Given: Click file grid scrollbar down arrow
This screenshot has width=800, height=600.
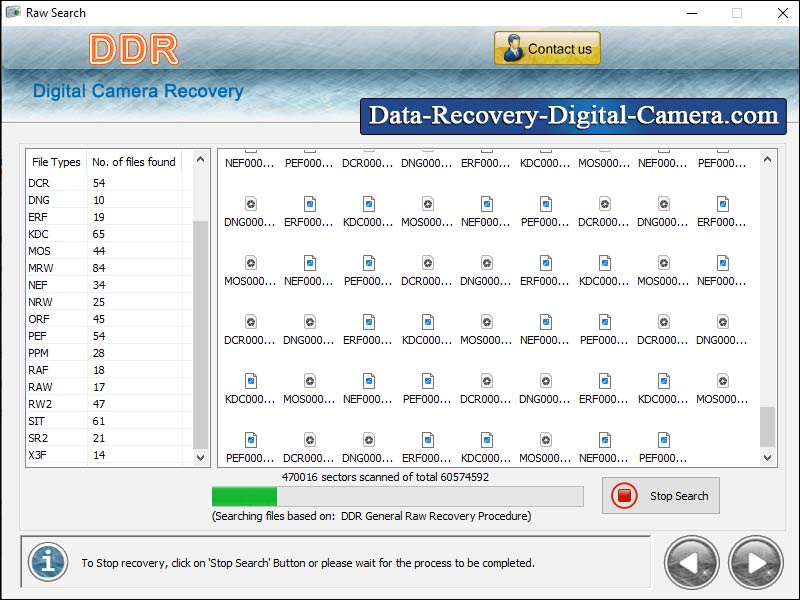Looking at the screenshot, I should (x=767, y=458).
